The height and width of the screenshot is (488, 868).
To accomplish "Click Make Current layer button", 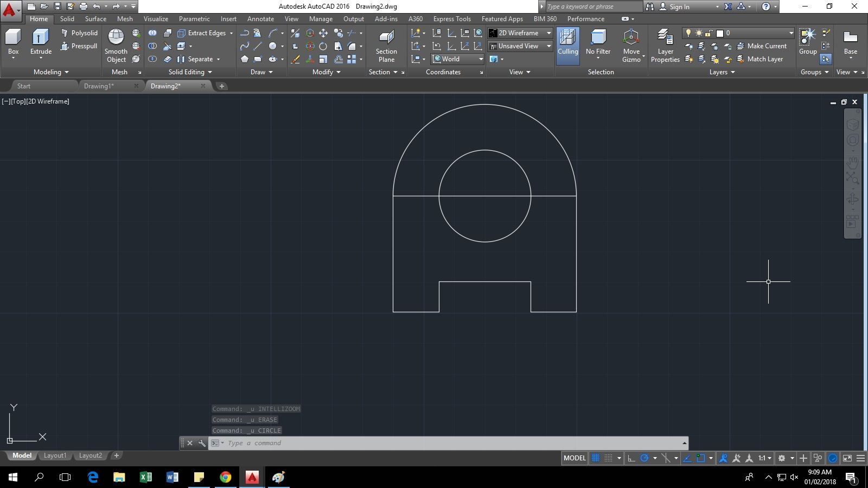I will point(762,46).
